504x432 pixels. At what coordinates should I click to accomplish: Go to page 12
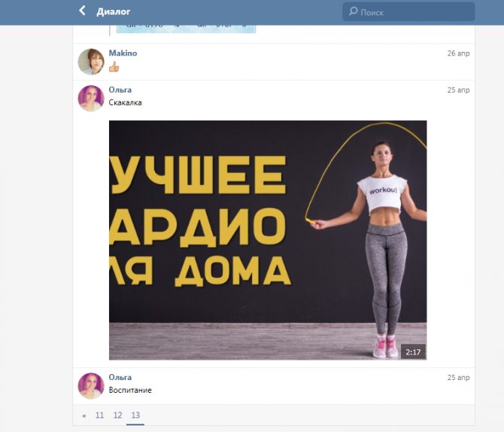pos(117,415)
